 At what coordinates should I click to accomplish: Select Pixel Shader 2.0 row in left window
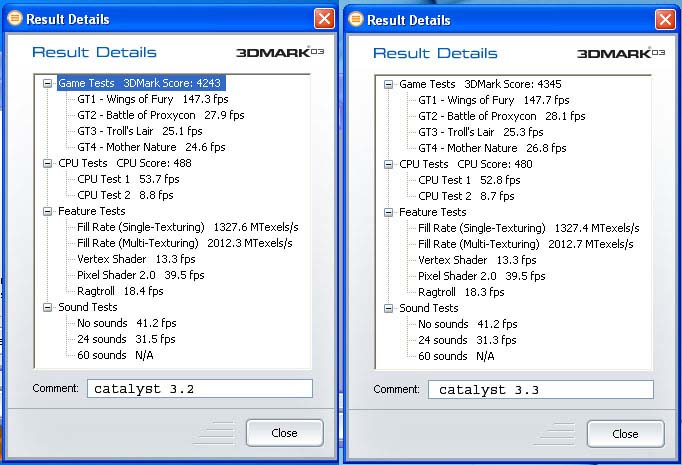coord(140,275)
